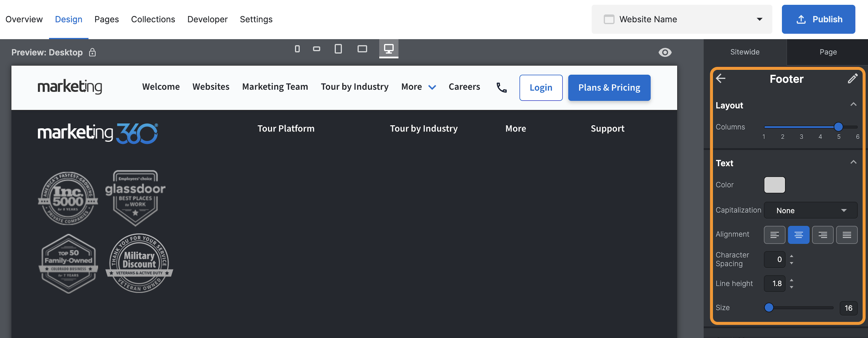The height and width of the screenshot is (338, 868).
Task: Go back using Footer panel arrow
Action: coord(721,79)
